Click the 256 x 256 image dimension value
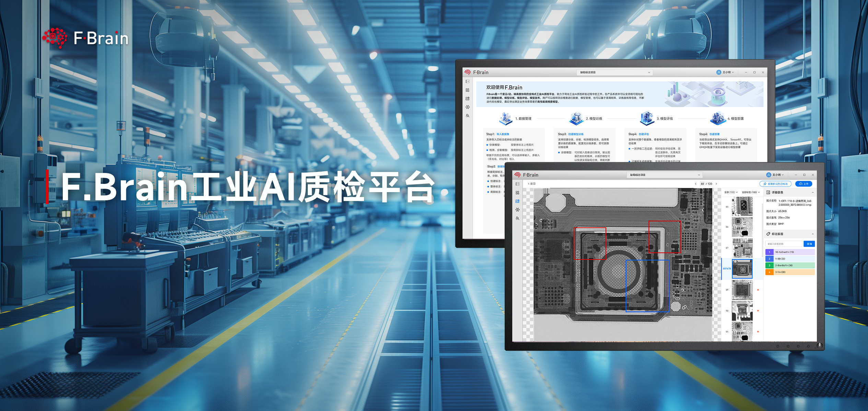Viewport: 868px width, 411px height. pos(784,218)
